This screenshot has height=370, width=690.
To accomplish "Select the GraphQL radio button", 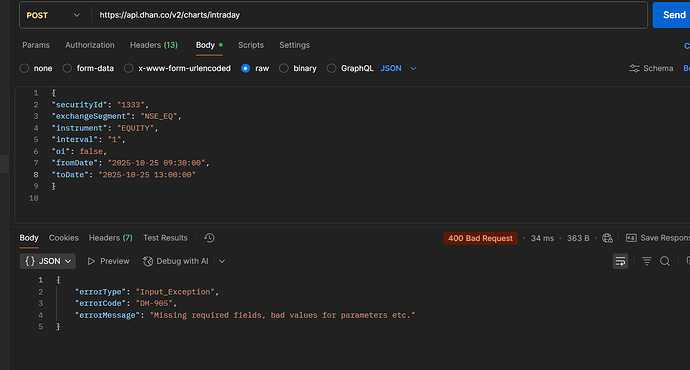I will (331, 68).
